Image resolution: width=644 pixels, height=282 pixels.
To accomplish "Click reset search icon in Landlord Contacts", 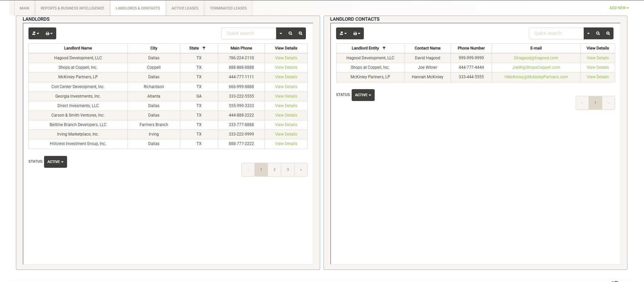I will [x=608, y=34].
